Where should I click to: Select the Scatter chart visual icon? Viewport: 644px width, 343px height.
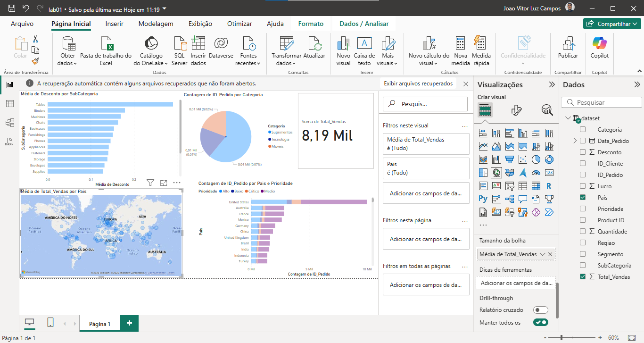tap(522, 159)
